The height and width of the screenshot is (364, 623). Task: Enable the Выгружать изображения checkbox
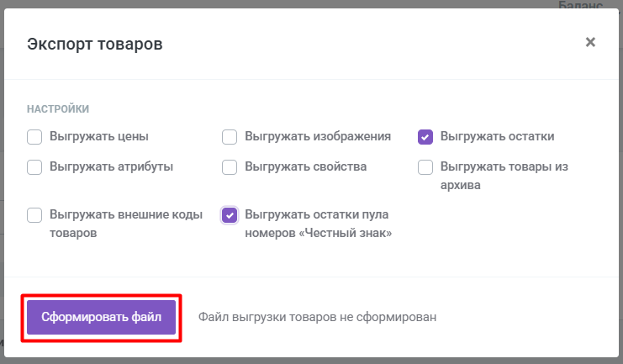click(230, 137)
